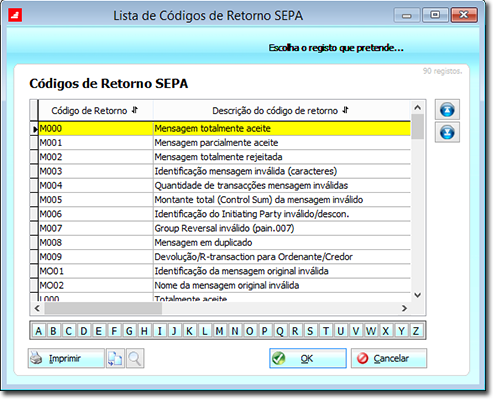Select 'Mensagem em duplicado' description
This screenshot has width=496, height=404.
(282, 242)
